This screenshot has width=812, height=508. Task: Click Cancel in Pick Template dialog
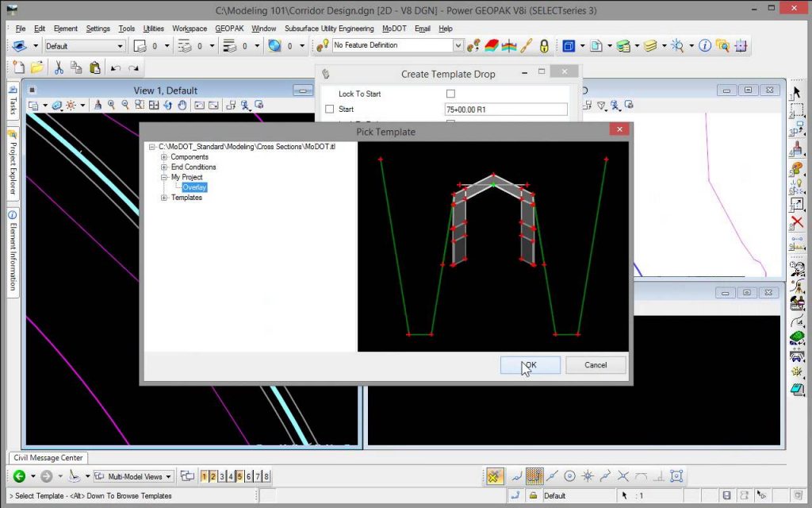596,365
